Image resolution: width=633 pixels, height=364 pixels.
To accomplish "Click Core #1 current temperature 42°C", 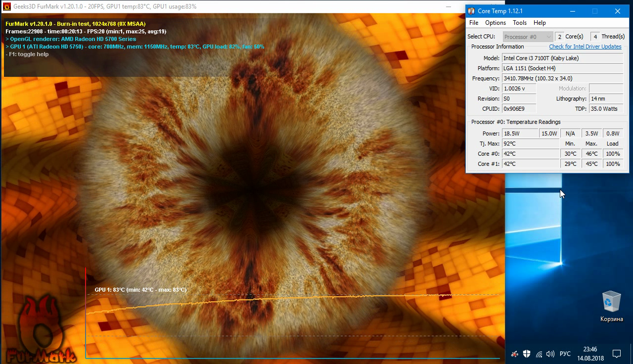I will [x=531, y=164].
